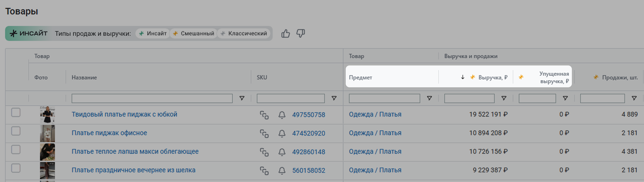Click sort arrow in Выручка column header
The image size is (644, 182).
463,77
